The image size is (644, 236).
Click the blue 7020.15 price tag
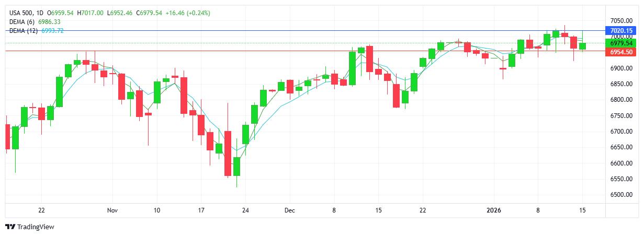click(621, 31)
